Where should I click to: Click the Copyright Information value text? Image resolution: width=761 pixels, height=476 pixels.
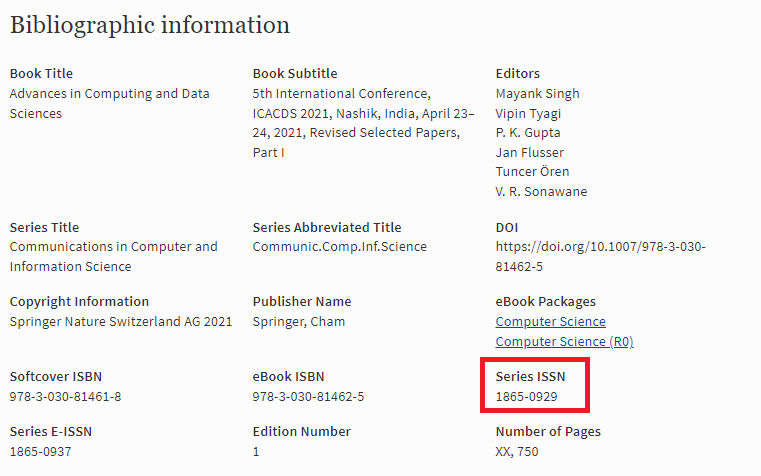(x=120, y=322)
